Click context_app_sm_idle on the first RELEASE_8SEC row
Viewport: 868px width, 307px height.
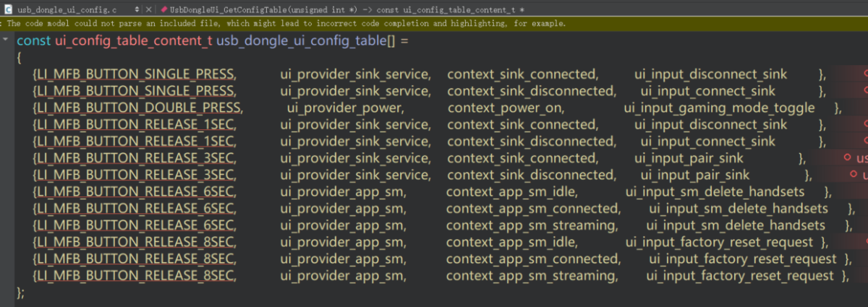click(x=511, y=242)
